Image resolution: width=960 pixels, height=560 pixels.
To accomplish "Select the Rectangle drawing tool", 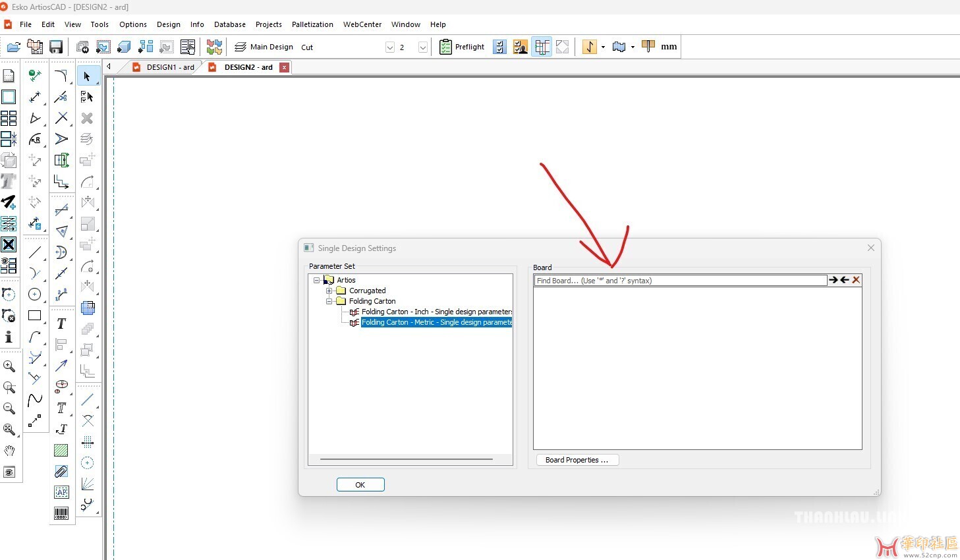I will (35, 316).
